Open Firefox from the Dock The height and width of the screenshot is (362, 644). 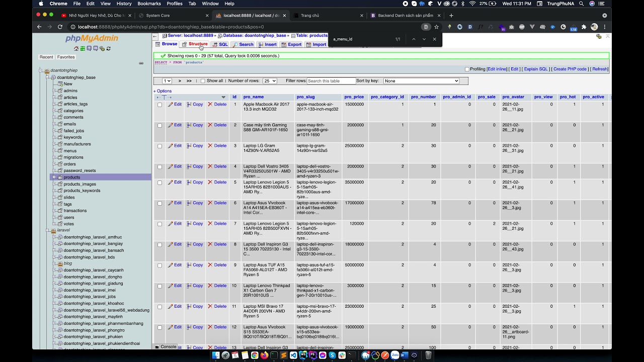(x=265, y=355)
